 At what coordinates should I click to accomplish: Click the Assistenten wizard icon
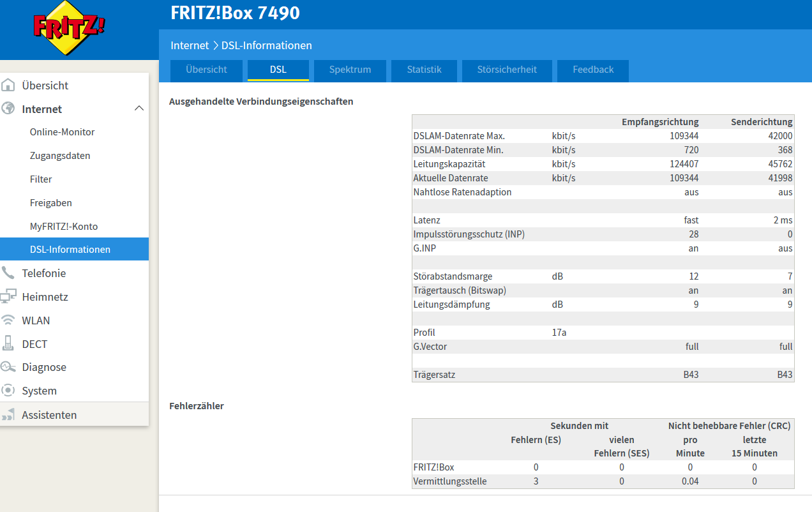[x=8, y=415]
